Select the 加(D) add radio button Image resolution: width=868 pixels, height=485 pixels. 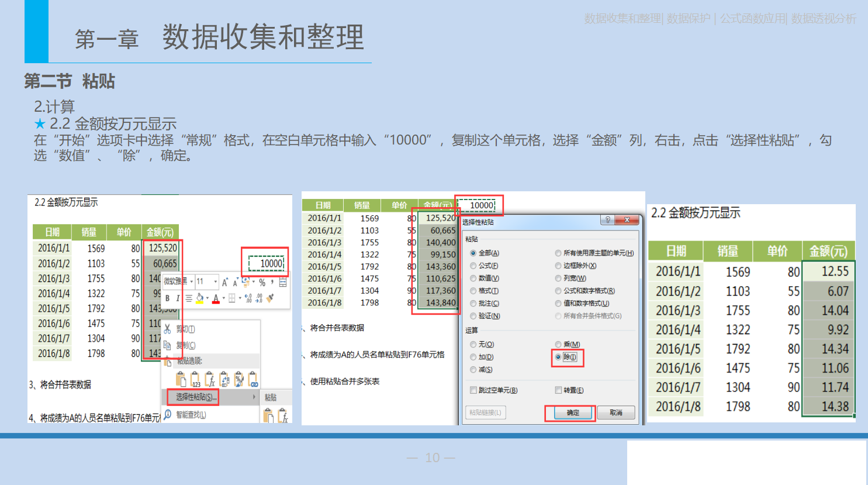[473, 357]
